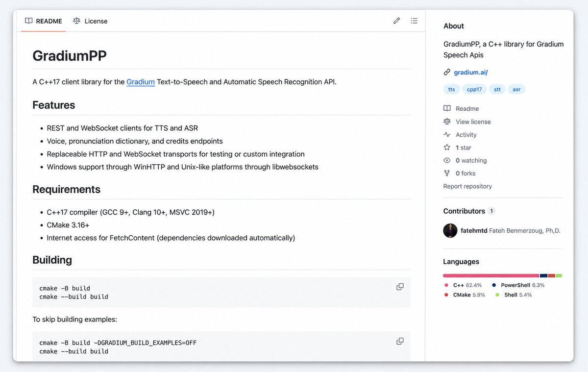Image resolution: width=588 pixels, height=372 pixels.
Task: Click "C++17 compiler (GCC 9+" requirement line
Action: (131, 212)
